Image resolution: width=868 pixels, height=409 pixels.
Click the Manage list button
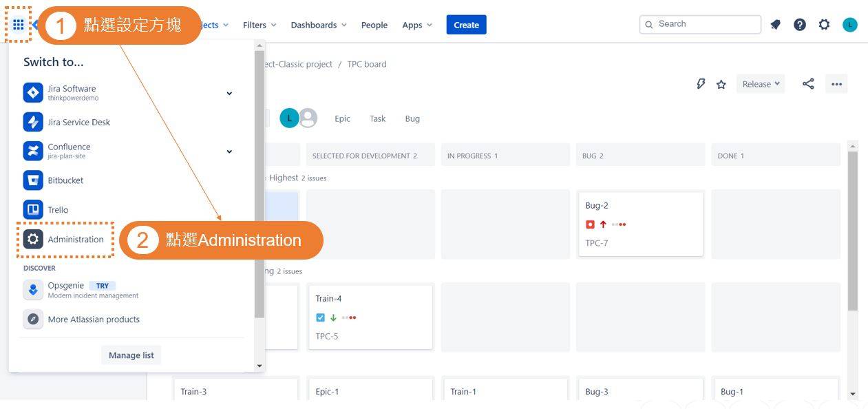[x=131, y=355]
